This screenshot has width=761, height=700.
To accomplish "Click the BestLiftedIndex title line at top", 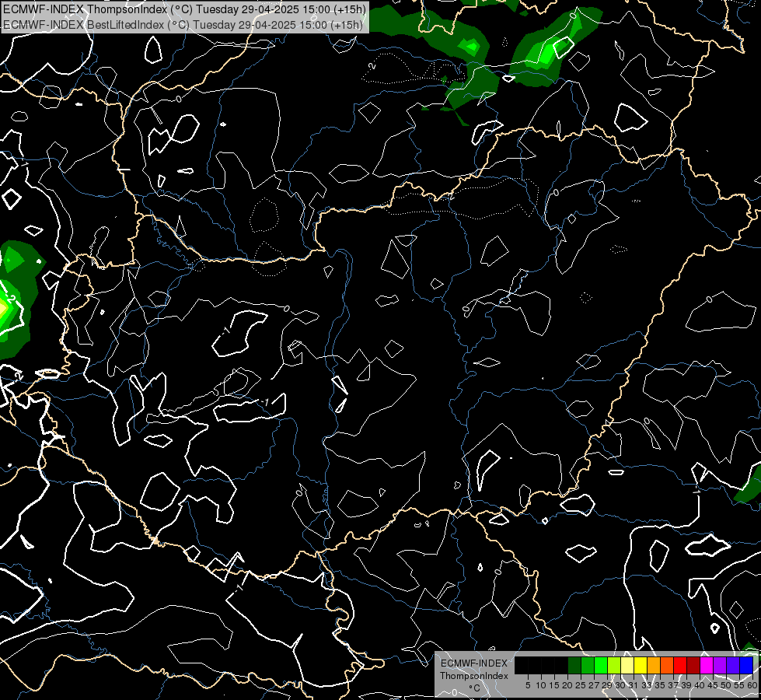I will point(183,25).
